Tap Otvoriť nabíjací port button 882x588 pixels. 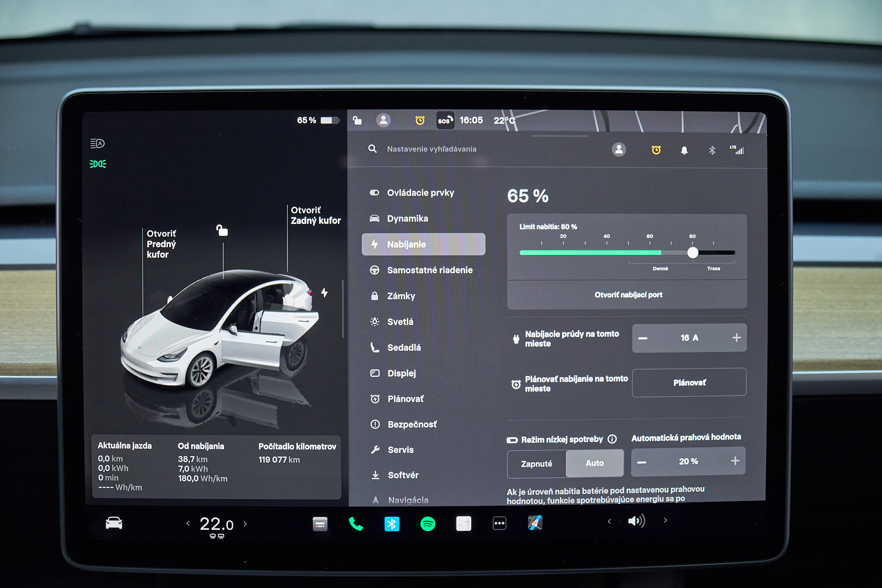click(x=627, y=295)
